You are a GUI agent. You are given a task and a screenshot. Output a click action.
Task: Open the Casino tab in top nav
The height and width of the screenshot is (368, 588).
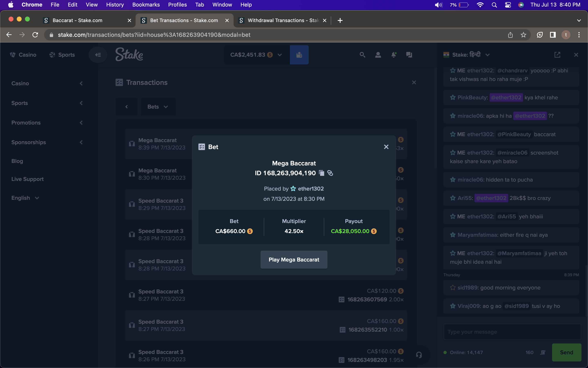23,55
